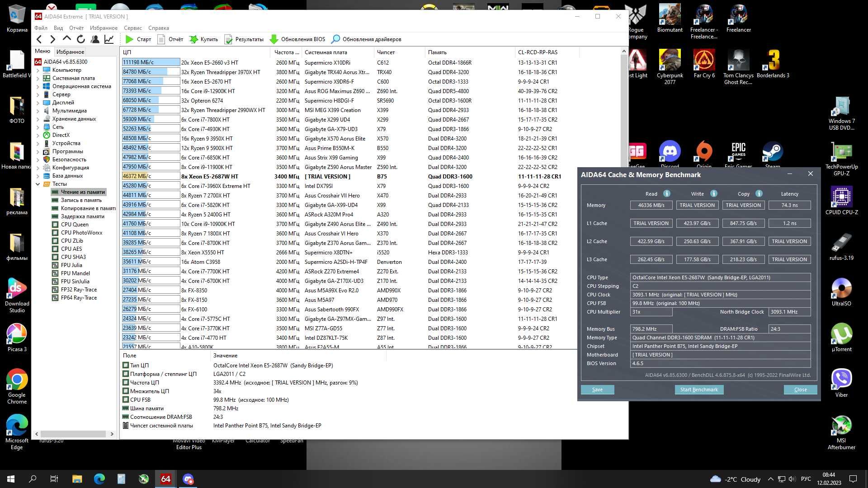Viewport: 868px width, 488px height.
Task: Open Cyberpunk 2077 desktop icon
Action: (670, 67)
